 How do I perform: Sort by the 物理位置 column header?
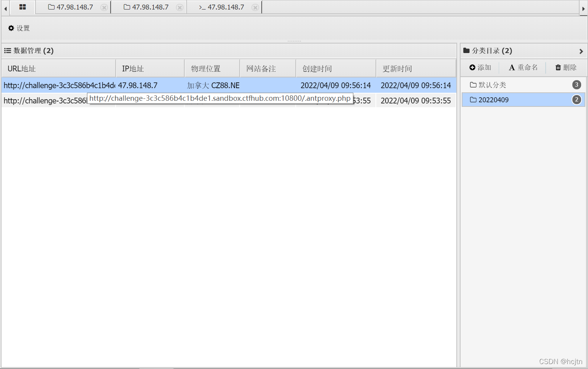pyautogui.click(x=212, y=69)
